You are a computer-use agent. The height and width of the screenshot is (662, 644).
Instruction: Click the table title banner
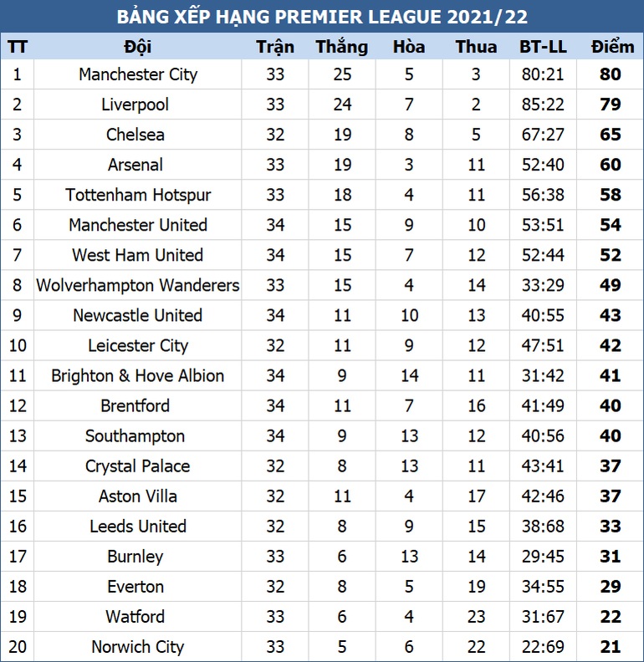(x=322, y=17)
